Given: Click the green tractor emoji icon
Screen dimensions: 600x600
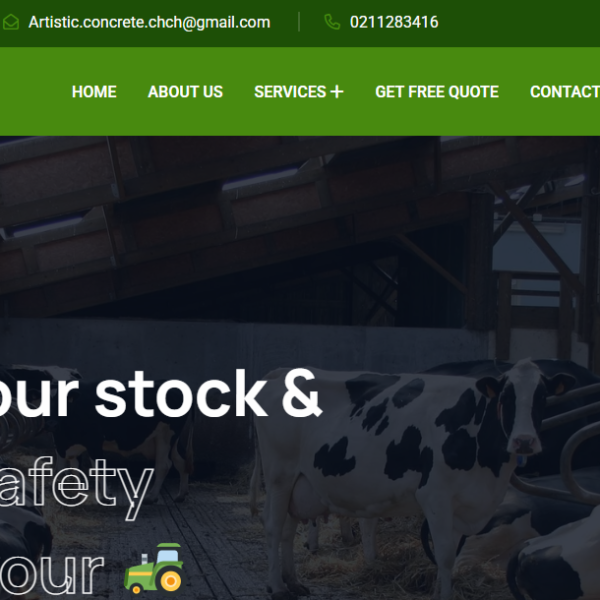Looking at the screenshot, I should pos(154,568).
